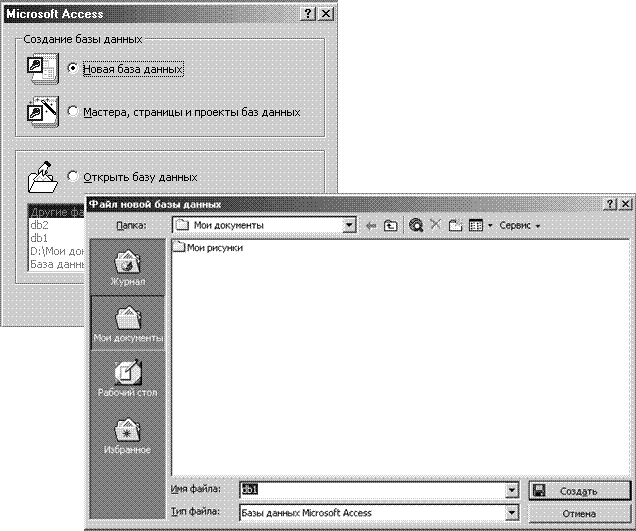
Task: Click help button in file dialog
Action: [611, 204]
